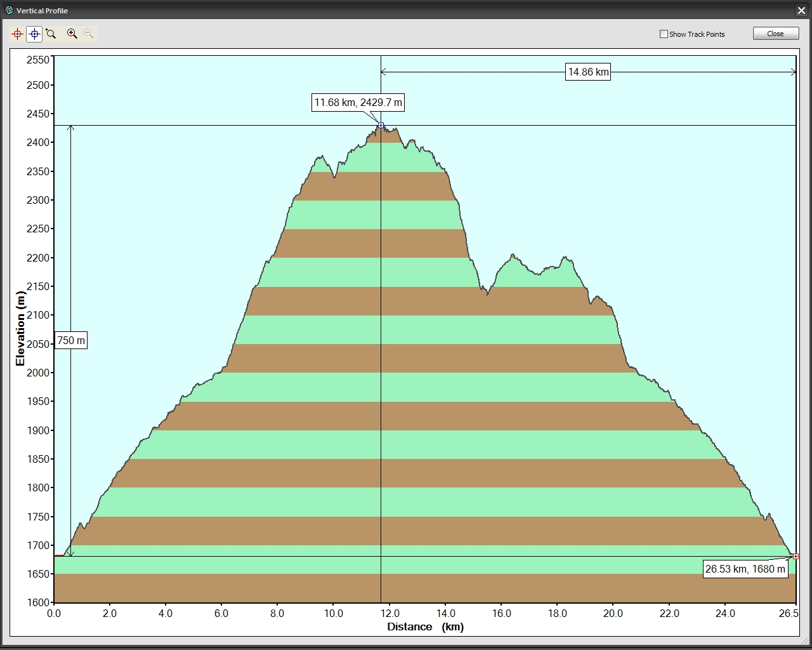Click the 11.68 km, 2429.7 m label

358,103
